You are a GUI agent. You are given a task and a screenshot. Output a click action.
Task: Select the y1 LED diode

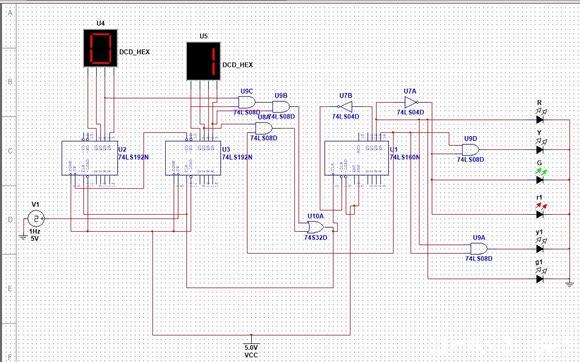click(540, 248)
